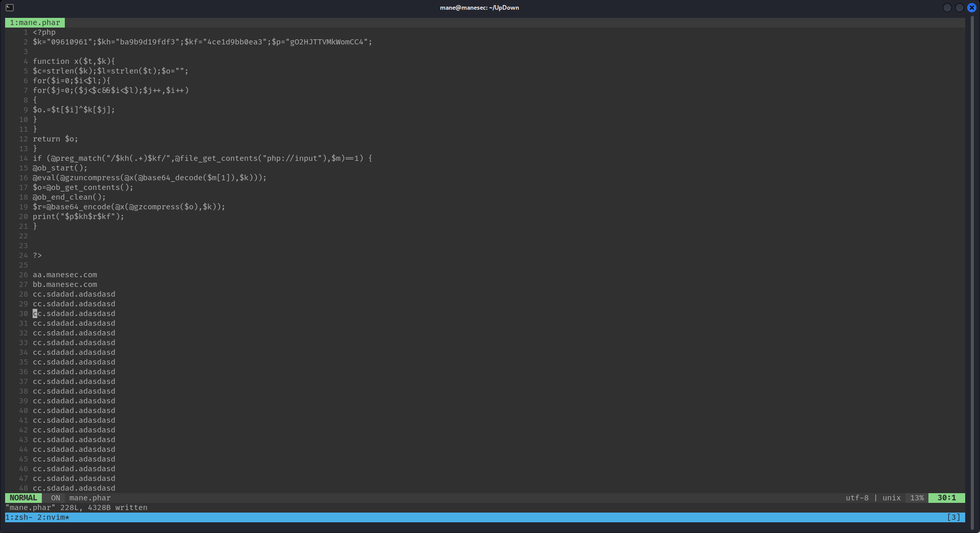This screenshot has height=533, width=980.
Task: Click the terminal icon in title bar
Action: point(10,8)
